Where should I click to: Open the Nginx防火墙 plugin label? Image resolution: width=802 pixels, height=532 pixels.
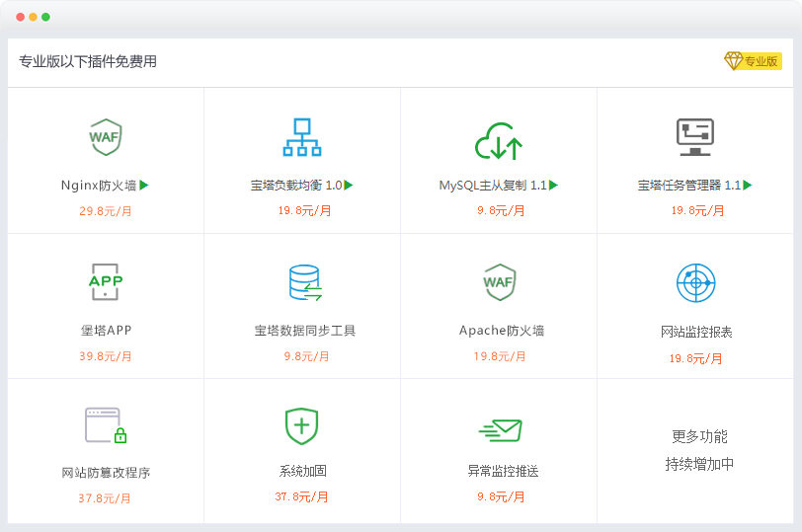[99, 185]
